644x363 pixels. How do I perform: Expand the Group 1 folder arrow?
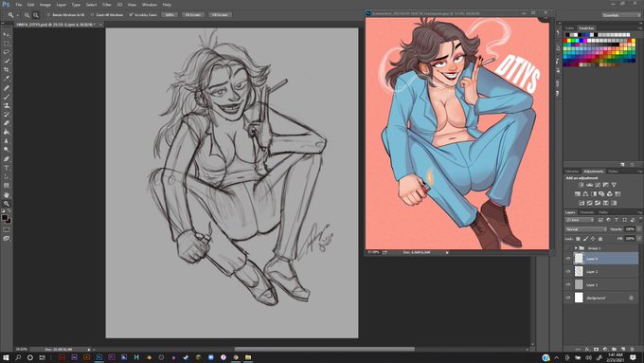[576, 248]
